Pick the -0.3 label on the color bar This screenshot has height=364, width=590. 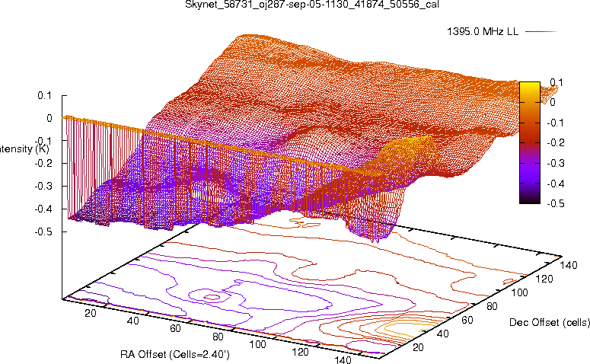click(x=556, y=163)
